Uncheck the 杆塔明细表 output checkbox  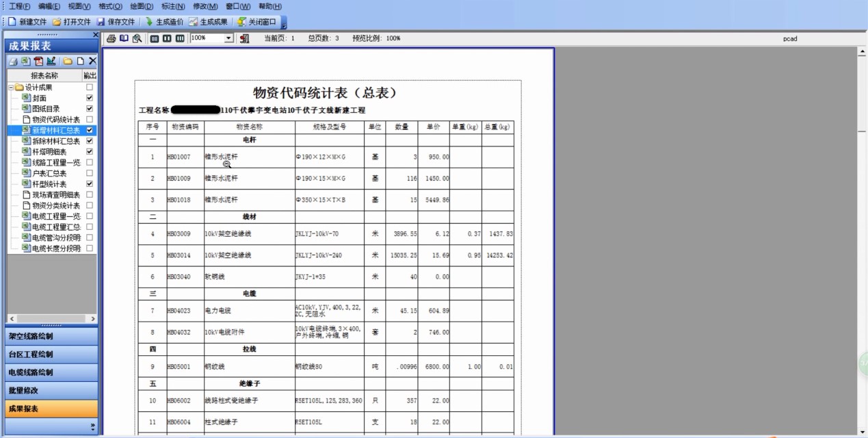[x=90, y=151]
